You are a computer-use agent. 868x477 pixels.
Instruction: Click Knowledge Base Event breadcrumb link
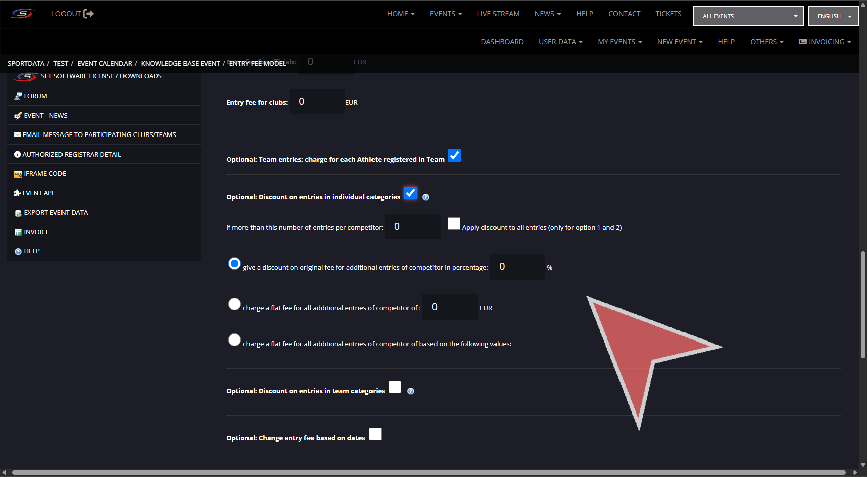click(x=180, y=64)
